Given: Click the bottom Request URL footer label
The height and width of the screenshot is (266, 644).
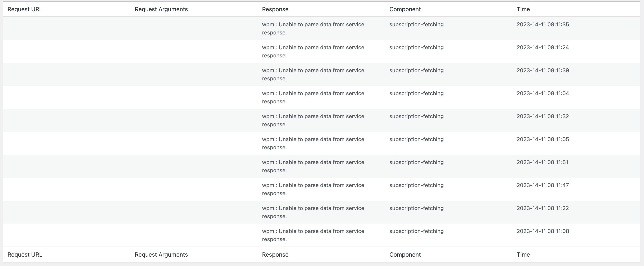Looking at the screenshot, I should coord(25,255).
